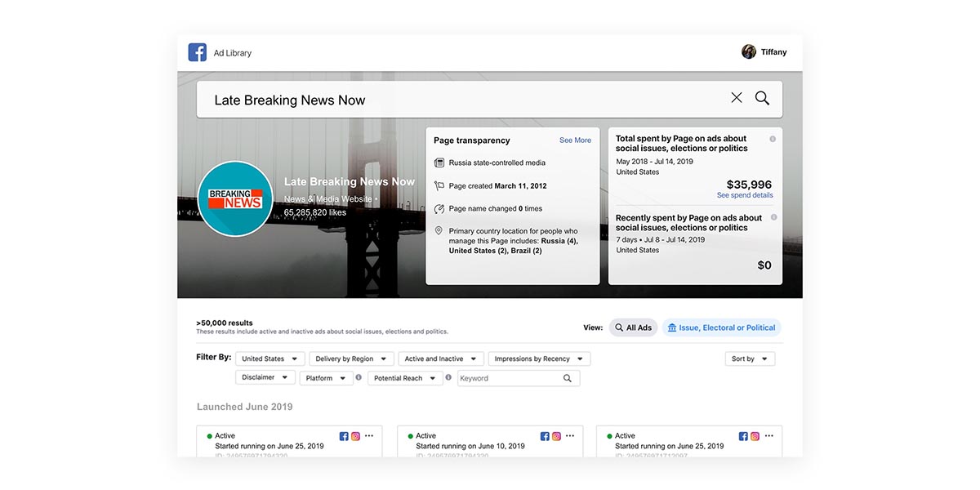Viewport: 980px width, 490px height.
Task: Open the Disclaimer filter dropdown
Action: tap(265, 378)
